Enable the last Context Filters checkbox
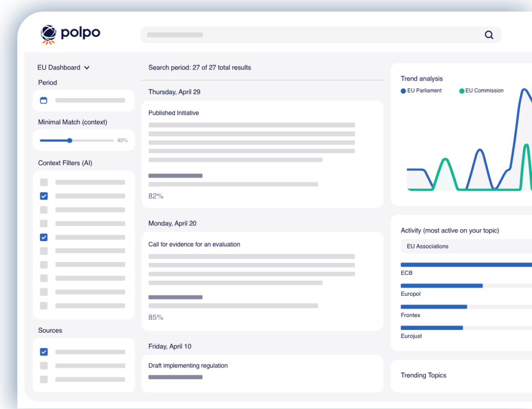The height and width of the screenshot is (409, 532). click(x=44, y=306)
